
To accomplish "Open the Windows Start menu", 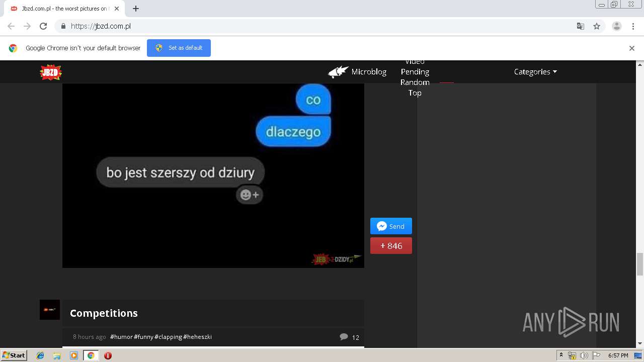I will click(14, 355).
